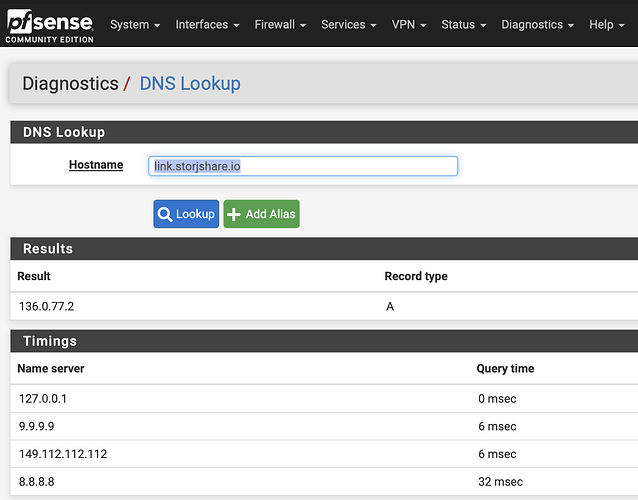Click the Hostname input field
Image resolution: width=638 pixels, height=500 pixels.
[303, 166]
